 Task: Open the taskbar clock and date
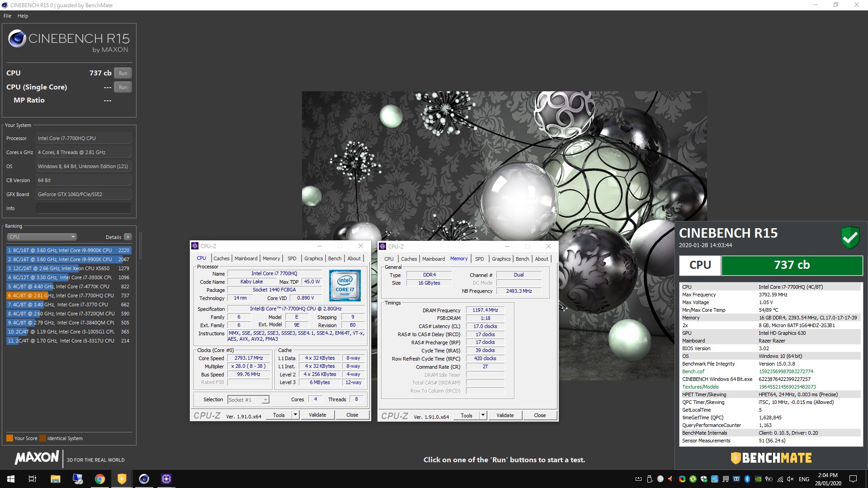[828, 479]
